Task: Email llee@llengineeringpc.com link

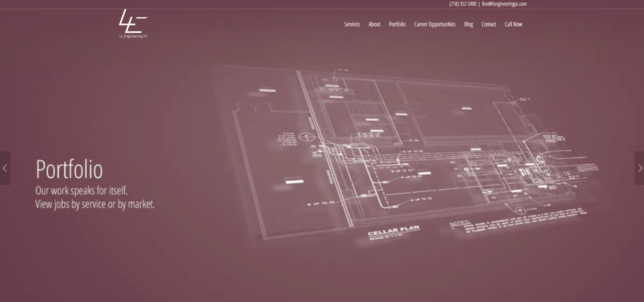Action: click(x=504, y=4)
